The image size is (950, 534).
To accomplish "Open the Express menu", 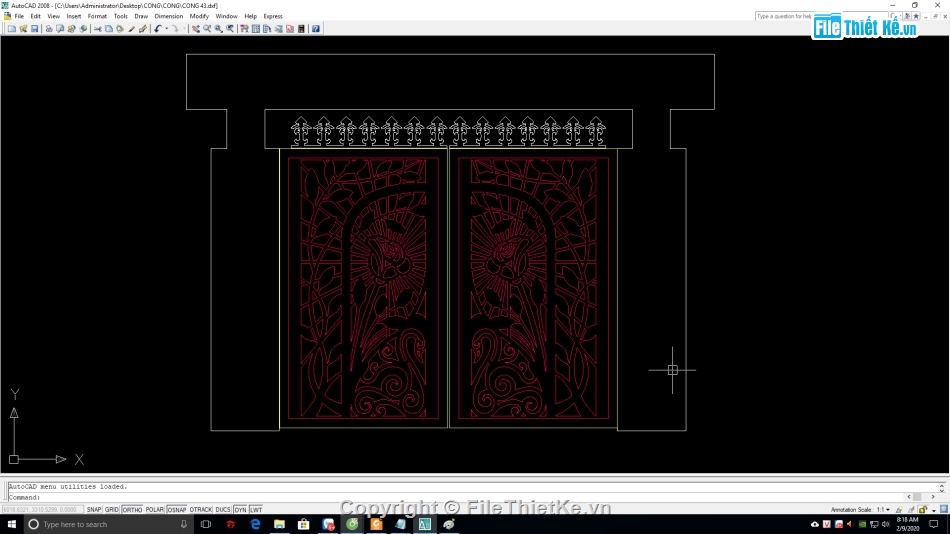I will [273, 16].
